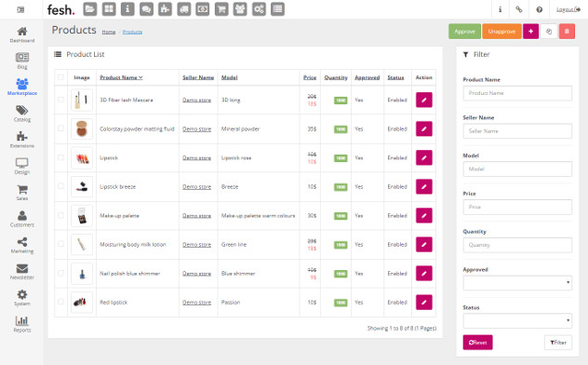
Task: Check the Lipstick rose row checkbox
Action: pyautogui.click(x=60, y=157)
